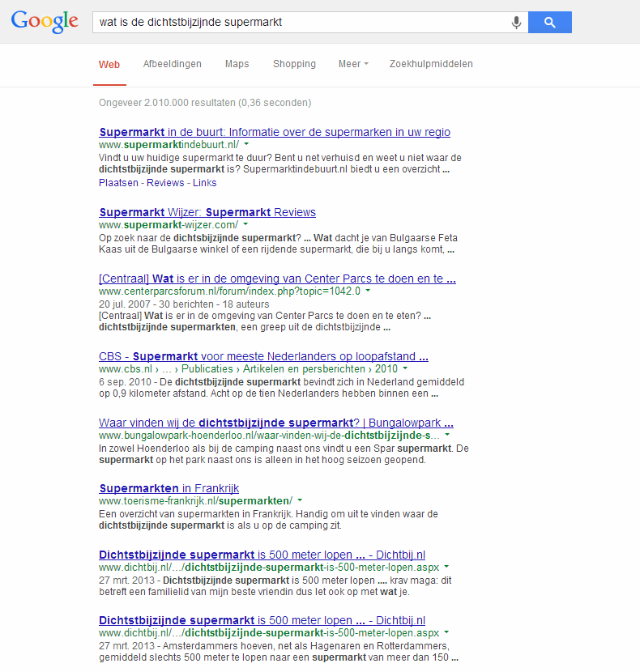This screenshot has width=640, height=672.
Task: Click the toerisme-frankrijk.nl URL dropdown arrow
Action: [299, 500]
